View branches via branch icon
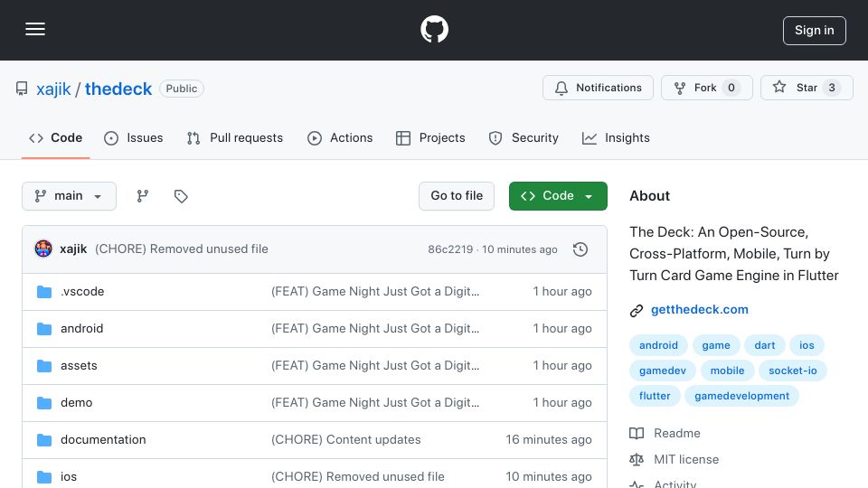This screenshot has height=488, width=868. tap(143, 196)
